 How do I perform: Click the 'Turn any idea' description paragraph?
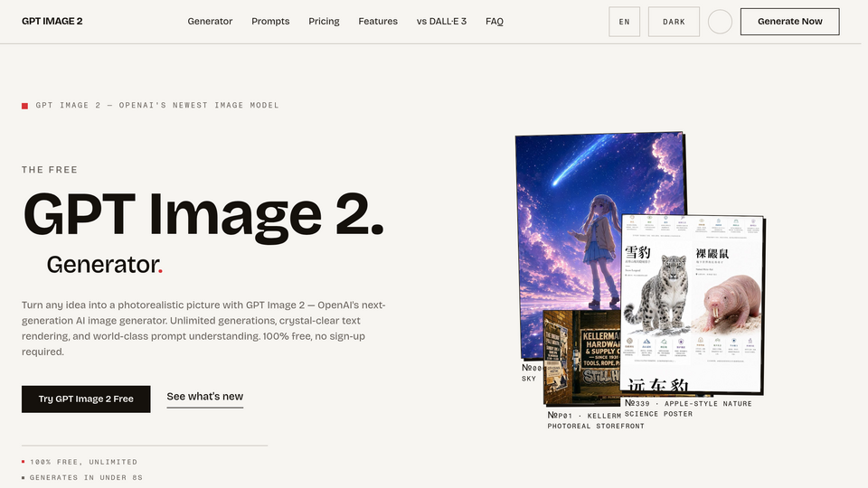pyautogui.click(x=203, y=328)
